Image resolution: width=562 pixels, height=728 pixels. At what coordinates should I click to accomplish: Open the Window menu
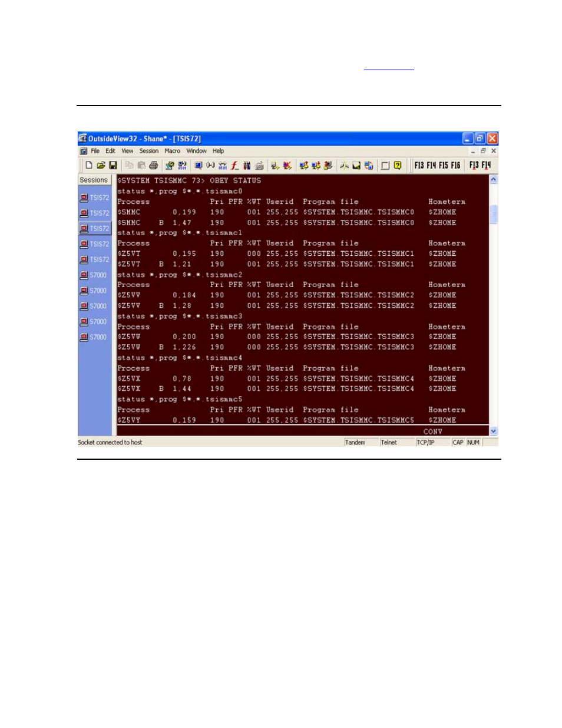pos(197,151)
